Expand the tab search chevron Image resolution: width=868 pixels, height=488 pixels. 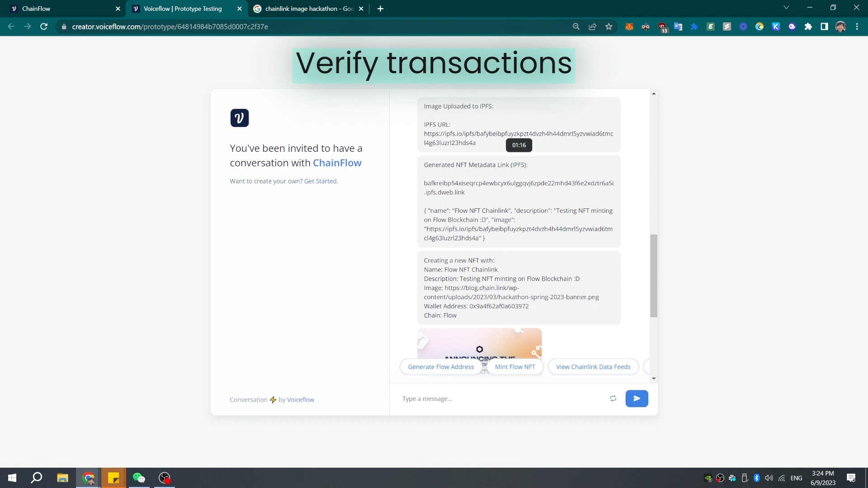786,8
